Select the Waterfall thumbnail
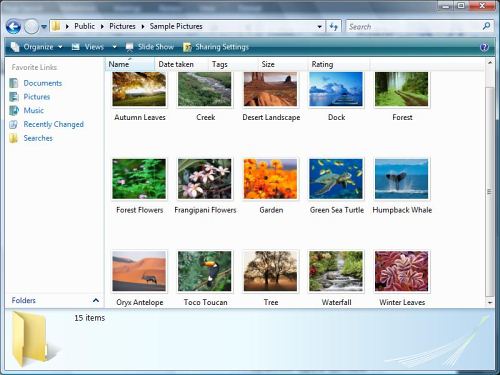This screenshot has width=500, height=375. click(336, 271)
